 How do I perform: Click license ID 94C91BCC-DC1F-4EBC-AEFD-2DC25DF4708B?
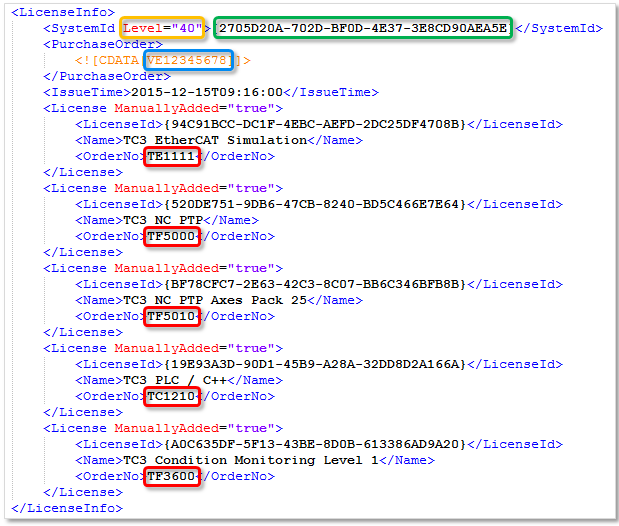(x=315, y=124)
